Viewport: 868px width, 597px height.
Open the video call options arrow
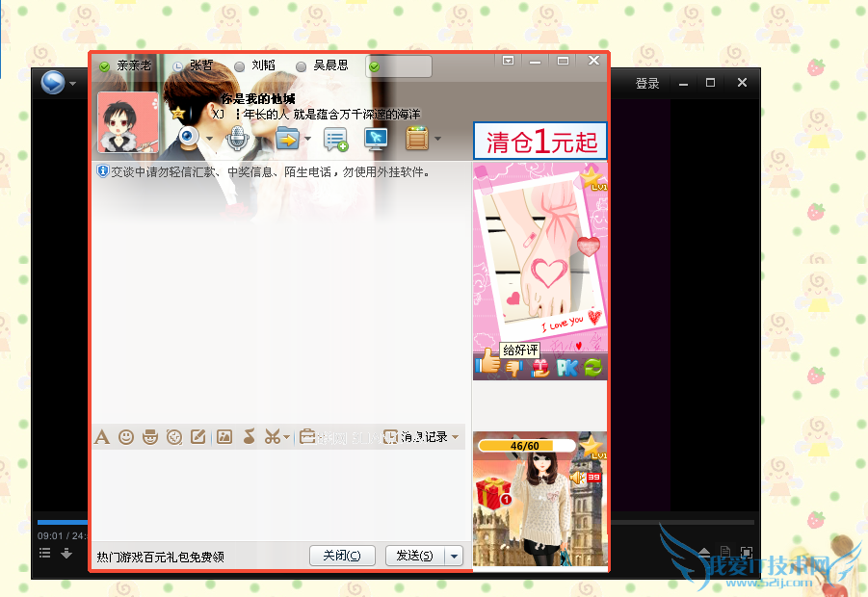(x=209, y=139)
